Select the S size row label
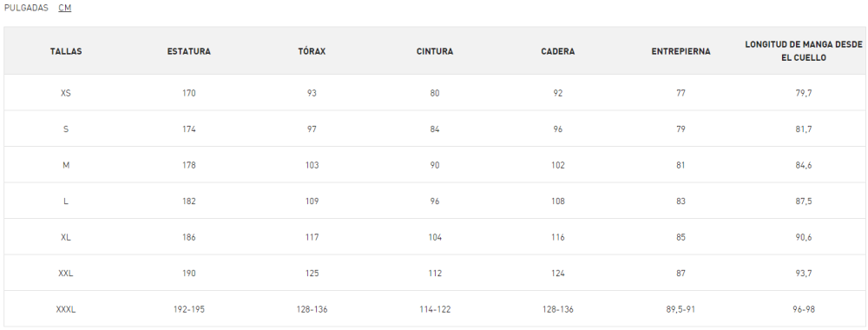This screenshot has height=330, width=868. pyautogui.click(x=66, y=129)
